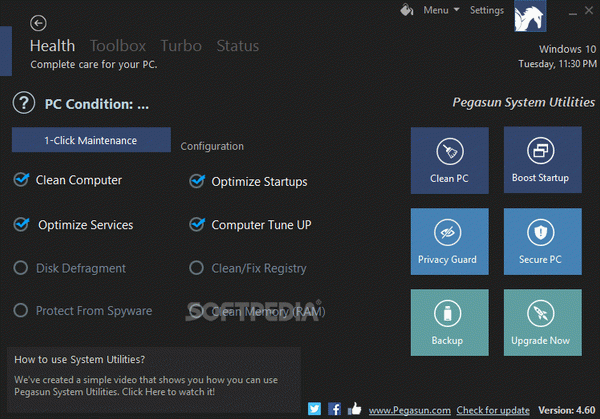Switch to the Turbo tab
Image resolution: width=600 pixels, height=419 pixels.
pos(181,46)
